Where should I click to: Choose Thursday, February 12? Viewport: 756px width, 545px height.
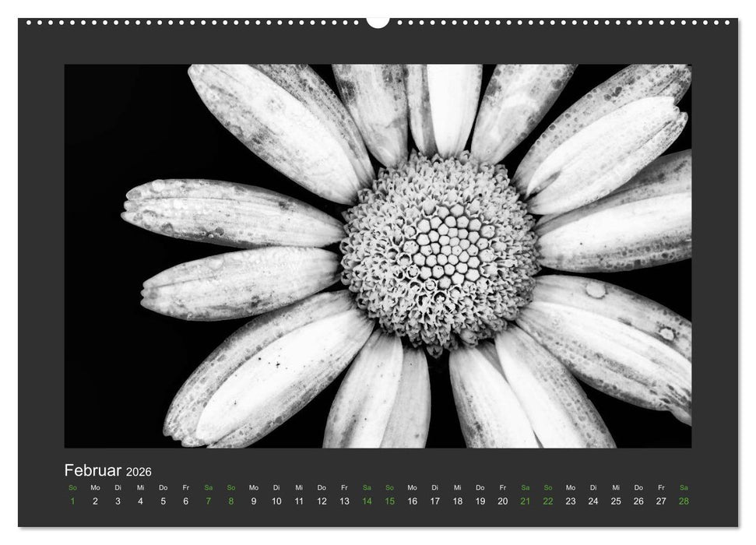(322, 501)
